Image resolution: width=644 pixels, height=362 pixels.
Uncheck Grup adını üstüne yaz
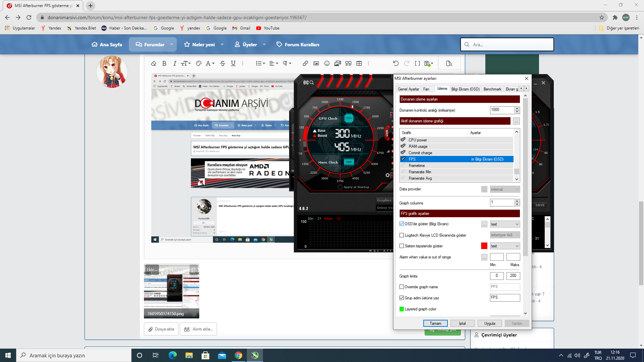click(x=401, y=298)
